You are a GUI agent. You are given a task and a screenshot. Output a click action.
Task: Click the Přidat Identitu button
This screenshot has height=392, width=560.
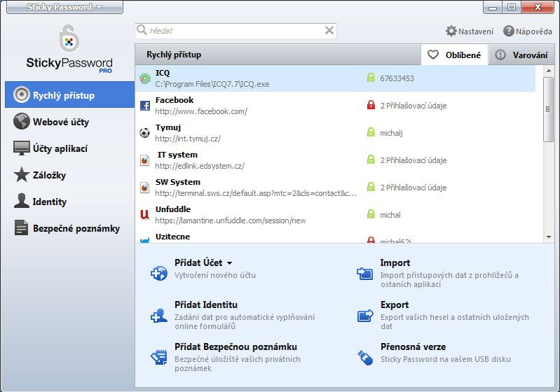(x=206, y=304)
